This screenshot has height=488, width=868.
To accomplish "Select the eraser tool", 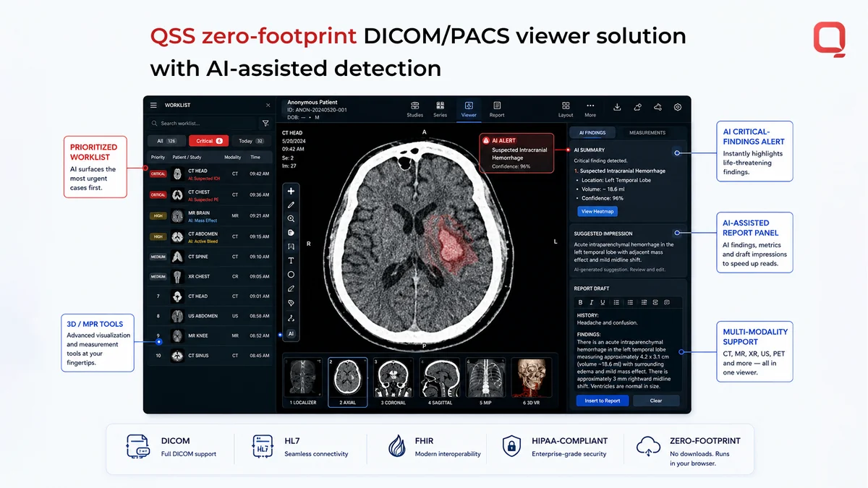I will (291, 289).
